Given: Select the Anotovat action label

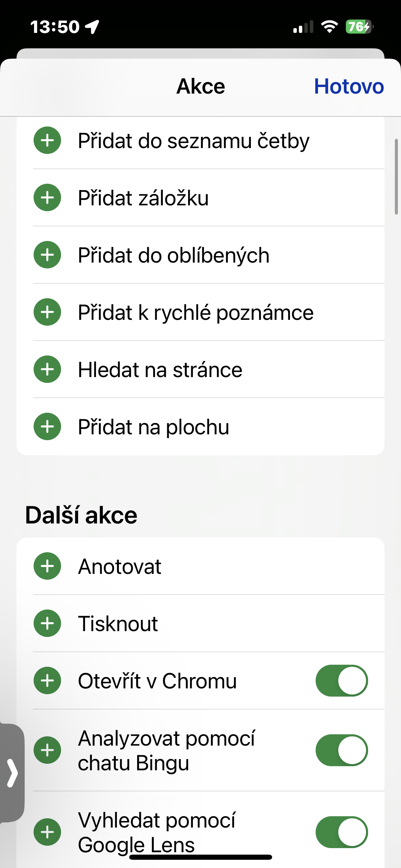Looking at the screenshot, I should pyautogui.click(x=120, y=566).
